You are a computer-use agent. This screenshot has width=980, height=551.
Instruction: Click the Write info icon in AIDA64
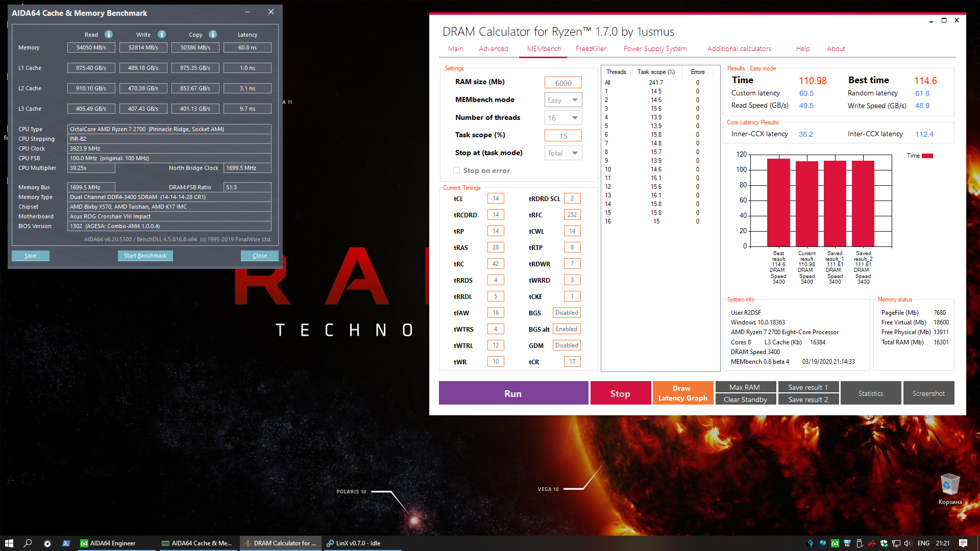[x=162, y=34]
